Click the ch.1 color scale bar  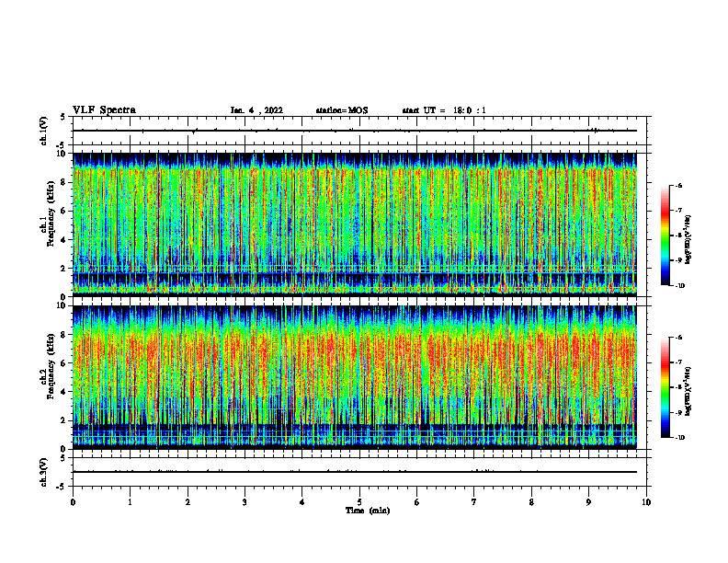click(665, 236)
